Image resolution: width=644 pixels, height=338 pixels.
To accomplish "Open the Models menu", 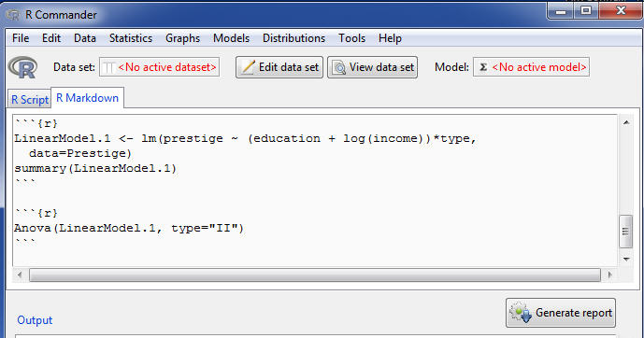I will coord(231,38).
